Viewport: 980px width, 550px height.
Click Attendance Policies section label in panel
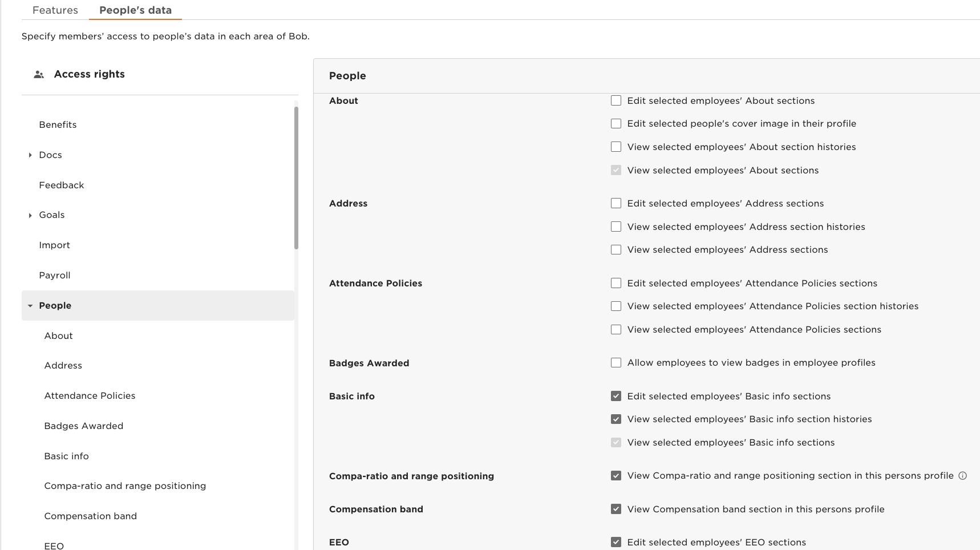click(x=375, y=284)
